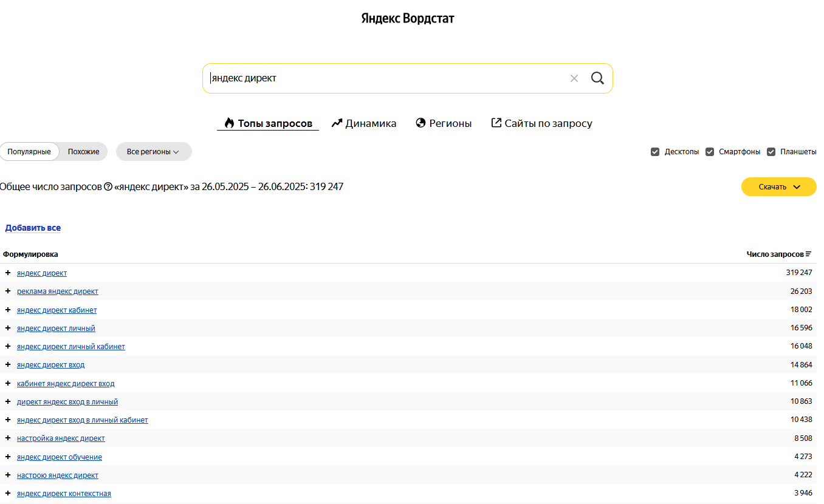Click the value 8 508
Image resolution: width=824 pixels, height=504 pixels.
(x=803, y=438)
